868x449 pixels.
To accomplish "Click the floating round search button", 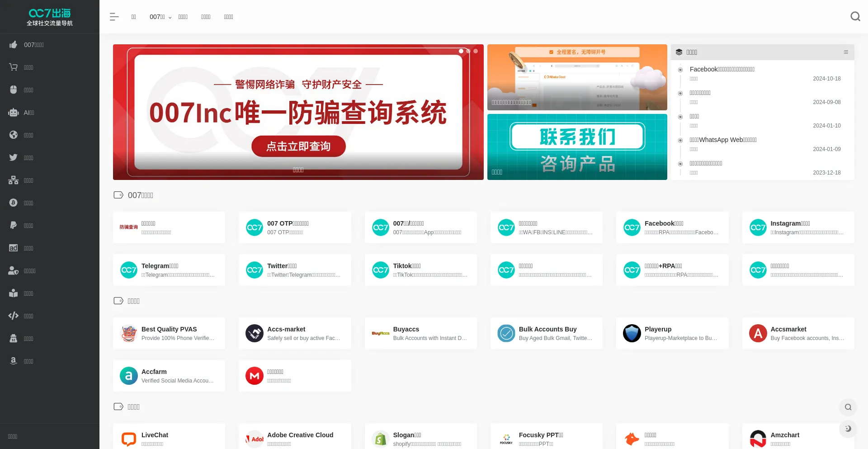I will (x=848, y=407).
